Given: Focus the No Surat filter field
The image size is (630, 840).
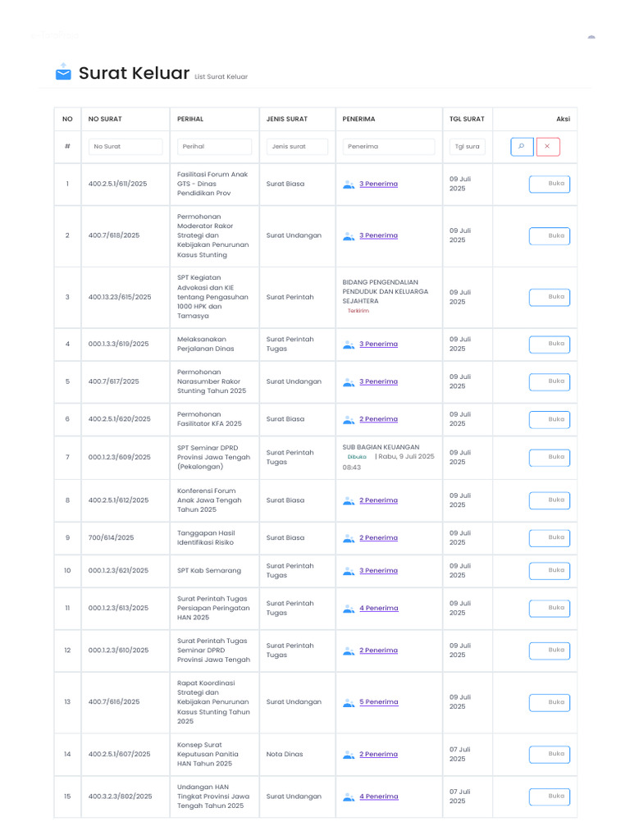Looking at the screenshot, I should tap(126, 147).
